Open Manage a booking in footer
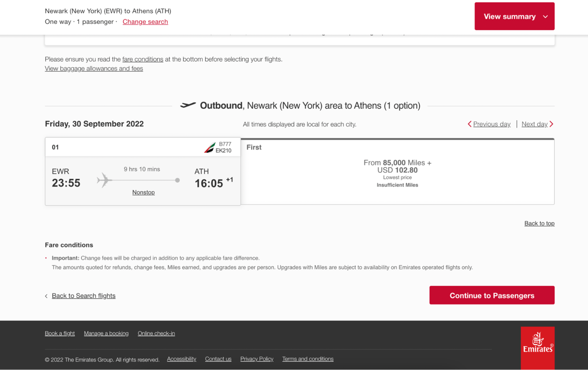 [106, 333]
